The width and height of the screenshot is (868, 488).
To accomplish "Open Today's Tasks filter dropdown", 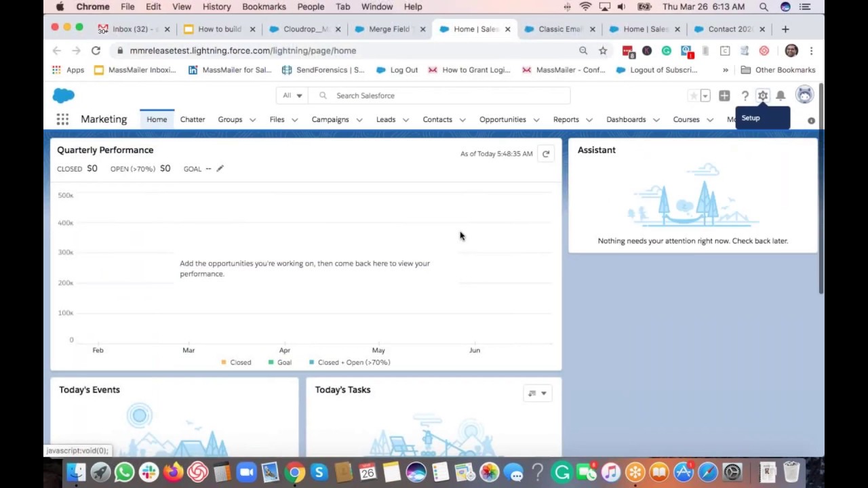I will [537, 393].
